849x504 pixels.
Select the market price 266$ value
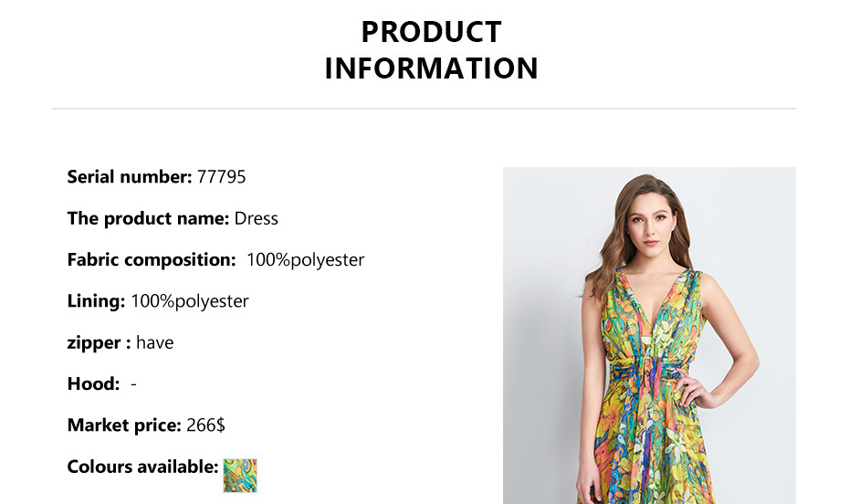pos(205,425)
